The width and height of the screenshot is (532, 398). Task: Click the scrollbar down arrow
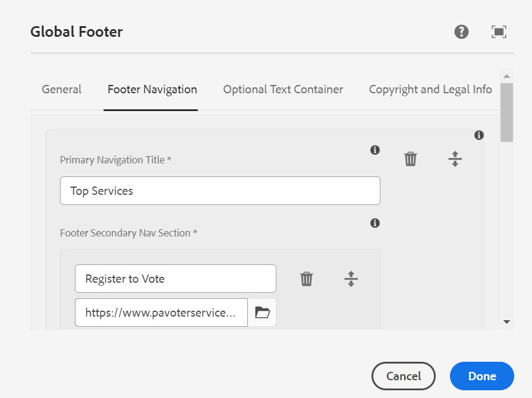pos(506,322)
